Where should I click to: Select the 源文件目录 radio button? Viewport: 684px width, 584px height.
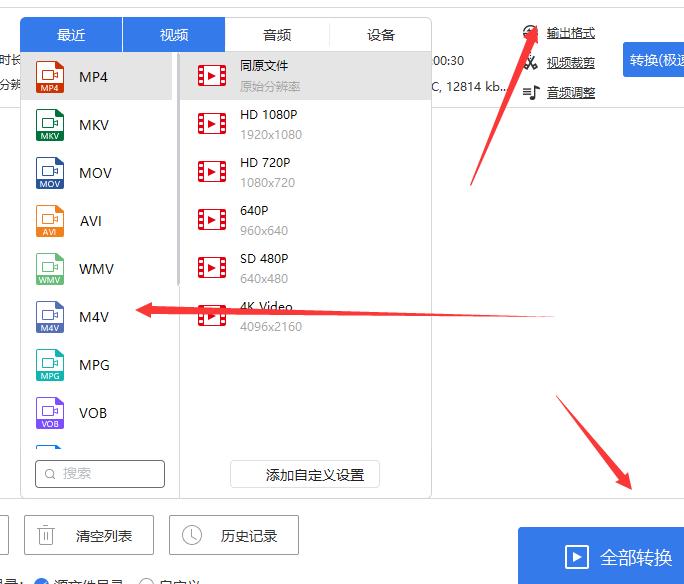[41, 581]
